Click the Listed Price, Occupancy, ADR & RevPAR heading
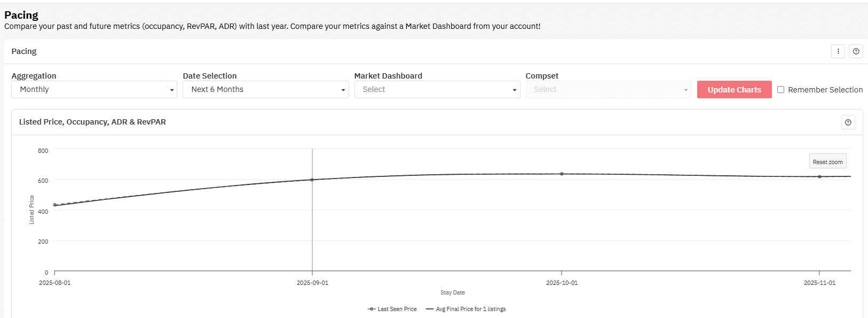Viewport: 868px width, 318px height. point(92,122)
